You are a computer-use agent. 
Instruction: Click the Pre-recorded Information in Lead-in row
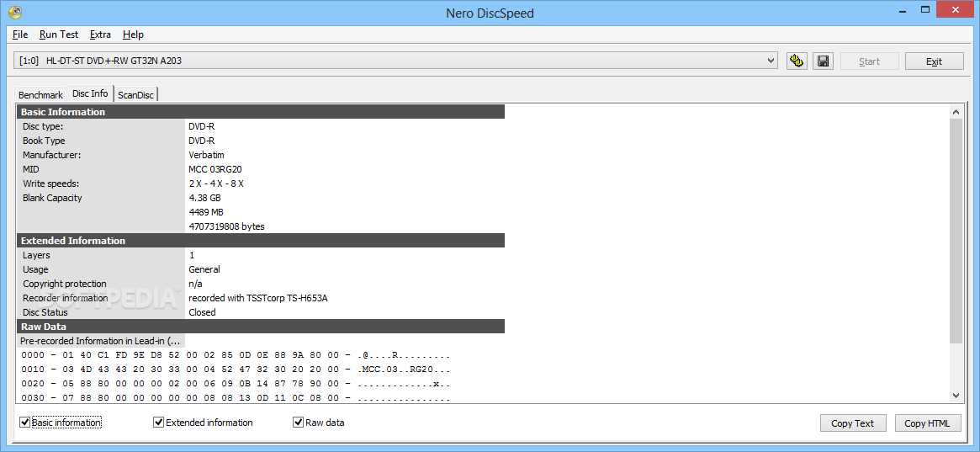[101, 342]
